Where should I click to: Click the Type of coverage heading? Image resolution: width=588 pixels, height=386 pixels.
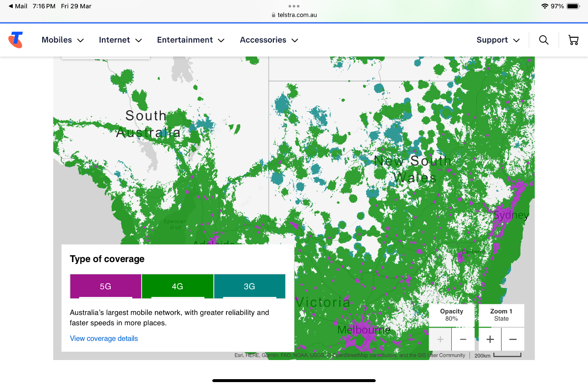(x=107, y=259)
